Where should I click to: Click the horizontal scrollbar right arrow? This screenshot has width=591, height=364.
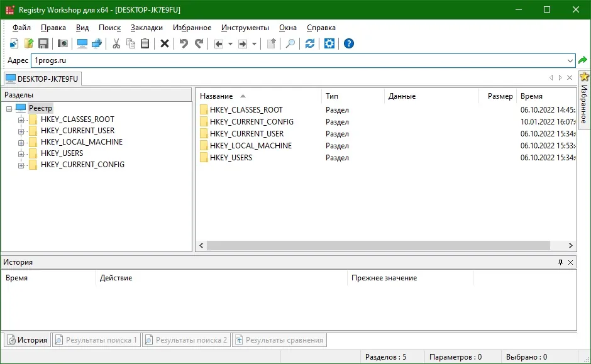pyautogui.click(x=570, y=245)
